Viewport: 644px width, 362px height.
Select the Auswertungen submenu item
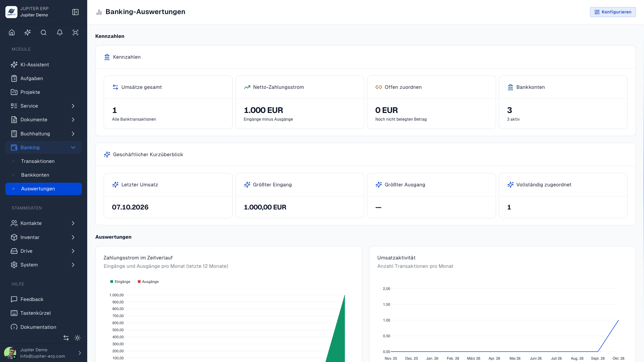tap(44, 189)
